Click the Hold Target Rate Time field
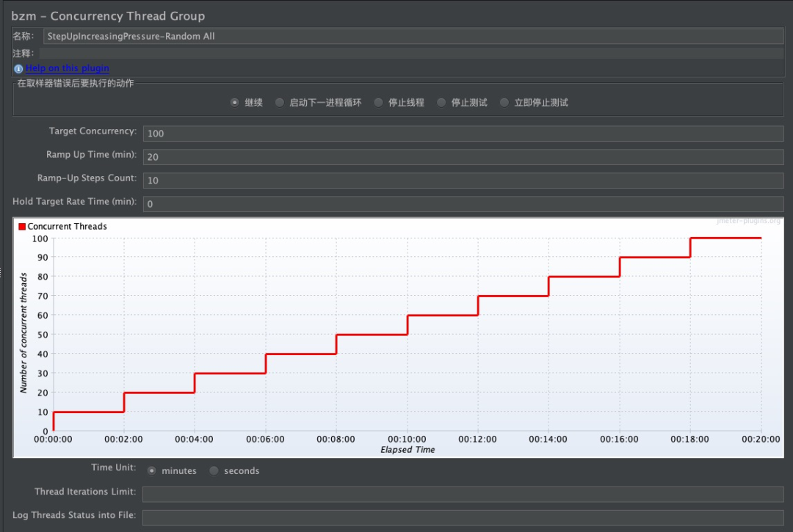 (x=463, y=204)
